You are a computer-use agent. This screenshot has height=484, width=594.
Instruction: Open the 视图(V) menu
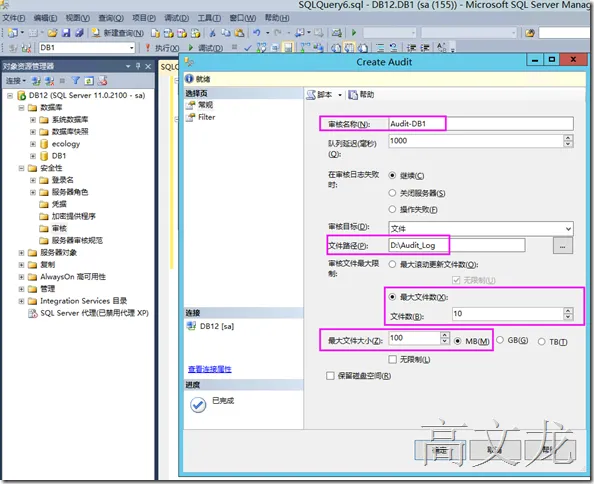pos(78,18)
